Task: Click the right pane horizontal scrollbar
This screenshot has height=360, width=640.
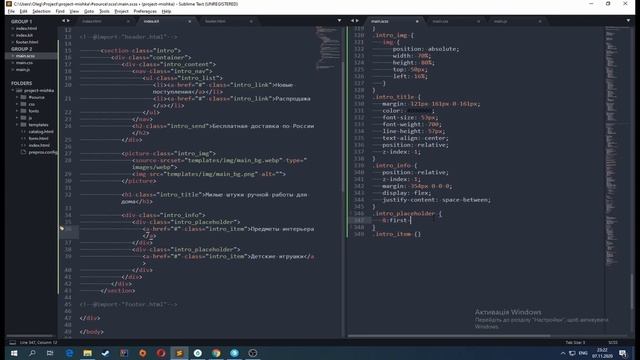Action: coord(449,336)
